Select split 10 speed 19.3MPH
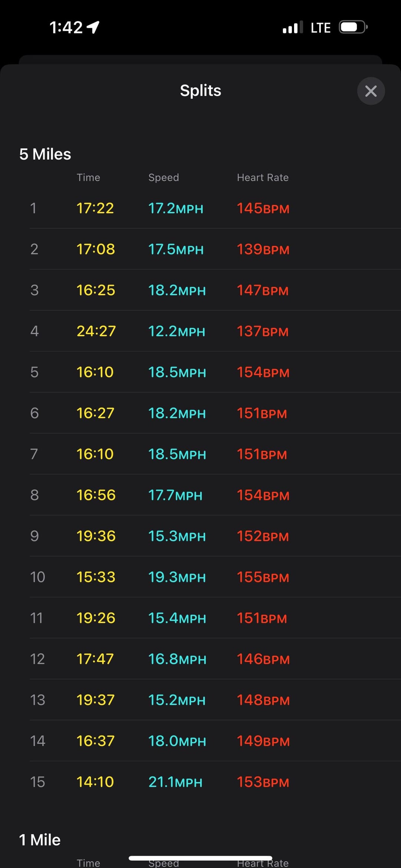Image resolution: width=401 pixels, height=868 pixels. pyautogui.click(x=177, y=577)
